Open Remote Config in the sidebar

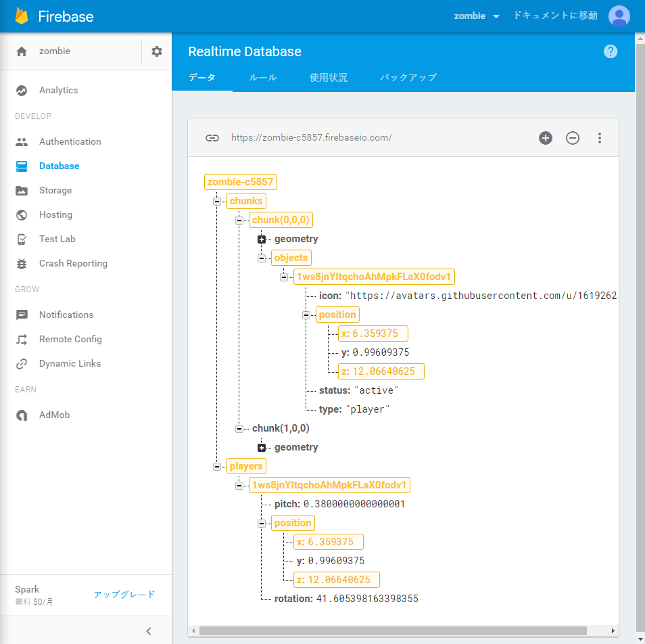pos(70,340)
